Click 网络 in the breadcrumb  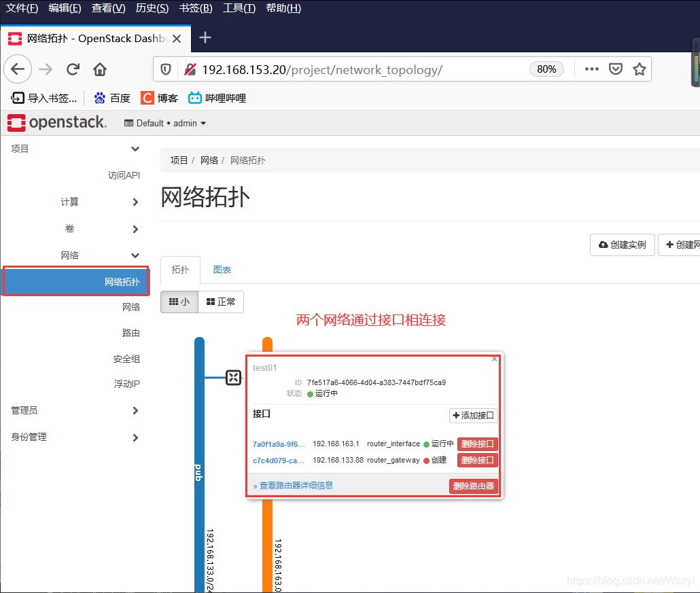[x=209, y=160]
